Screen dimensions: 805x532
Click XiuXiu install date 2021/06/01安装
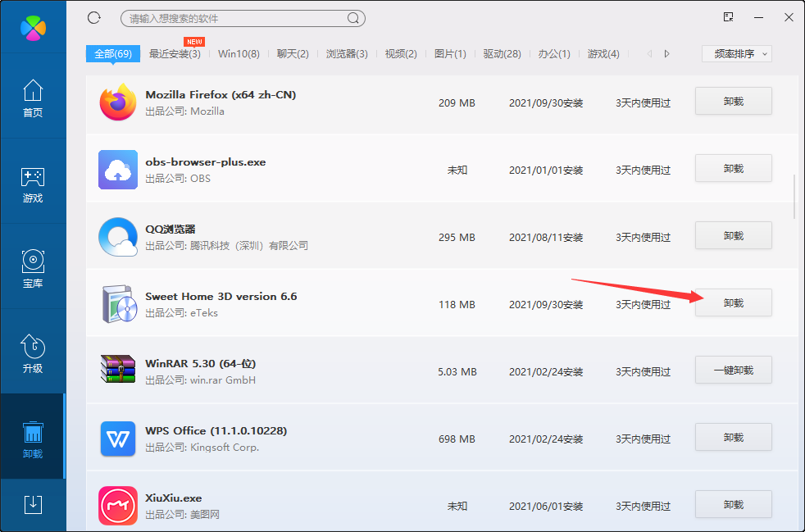pos(546,507)
